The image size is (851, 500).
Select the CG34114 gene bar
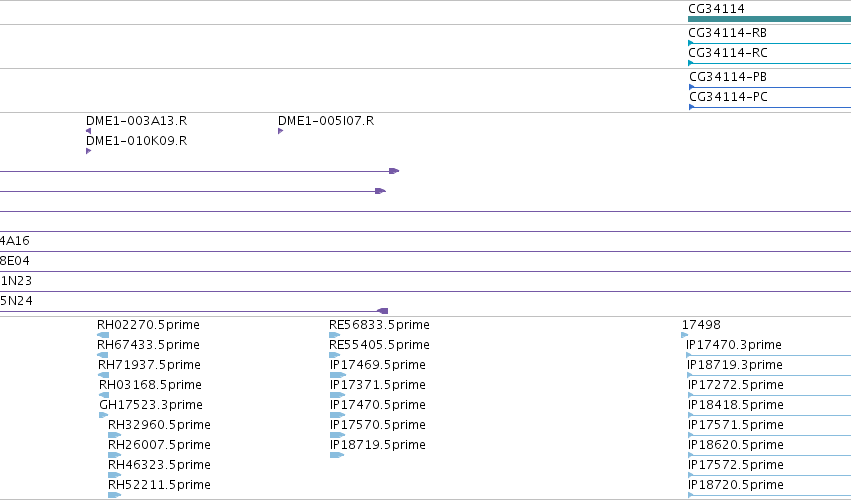[x=769, y=19]
